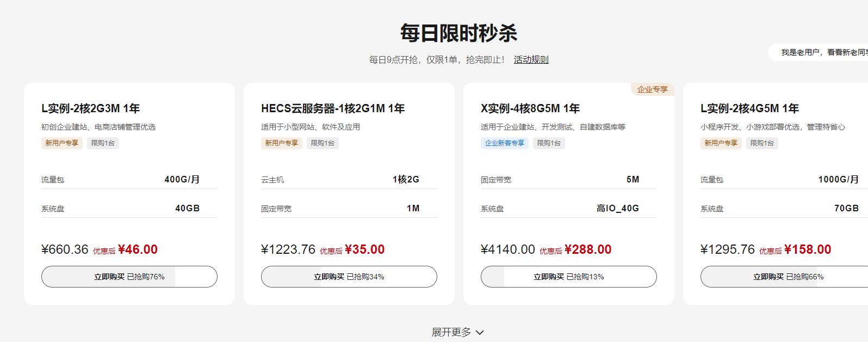
Task: Select the 企业新客专享 tag
Action: point(505,143)
